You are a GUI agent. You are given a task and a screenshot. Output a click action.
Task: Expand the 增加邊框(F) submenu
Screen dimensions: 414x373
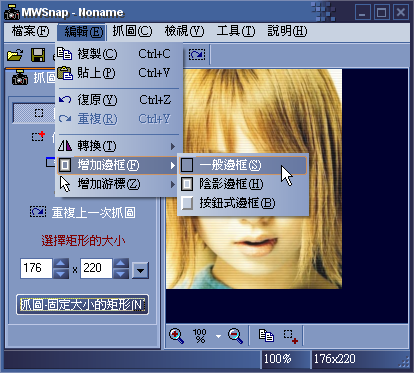tap(118, 165)
